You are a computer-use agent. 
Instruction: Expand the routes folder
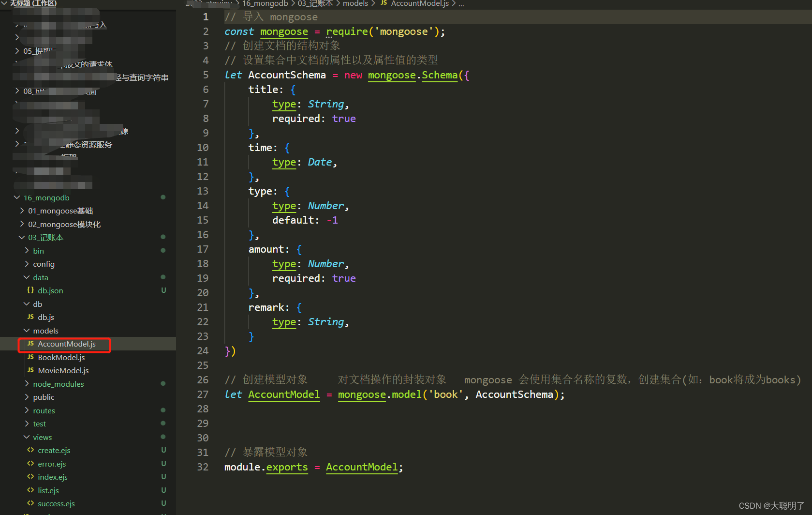27,410
